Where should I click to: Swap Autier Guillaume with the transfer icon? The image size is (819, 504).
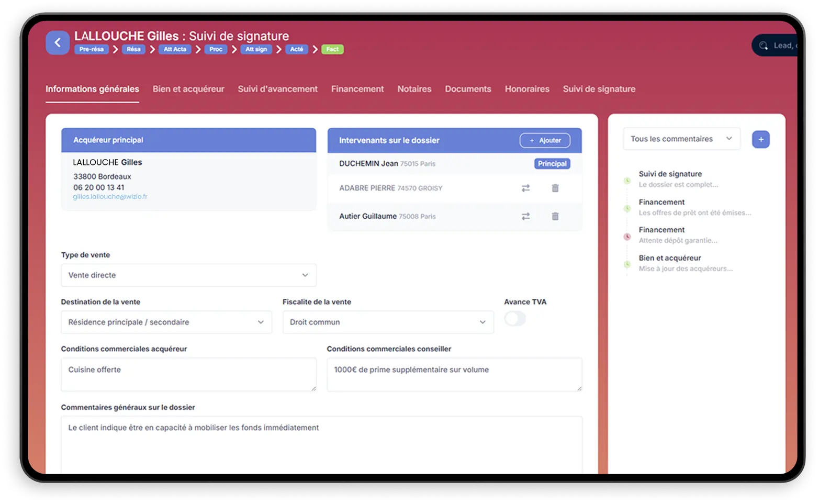[525, 216]
